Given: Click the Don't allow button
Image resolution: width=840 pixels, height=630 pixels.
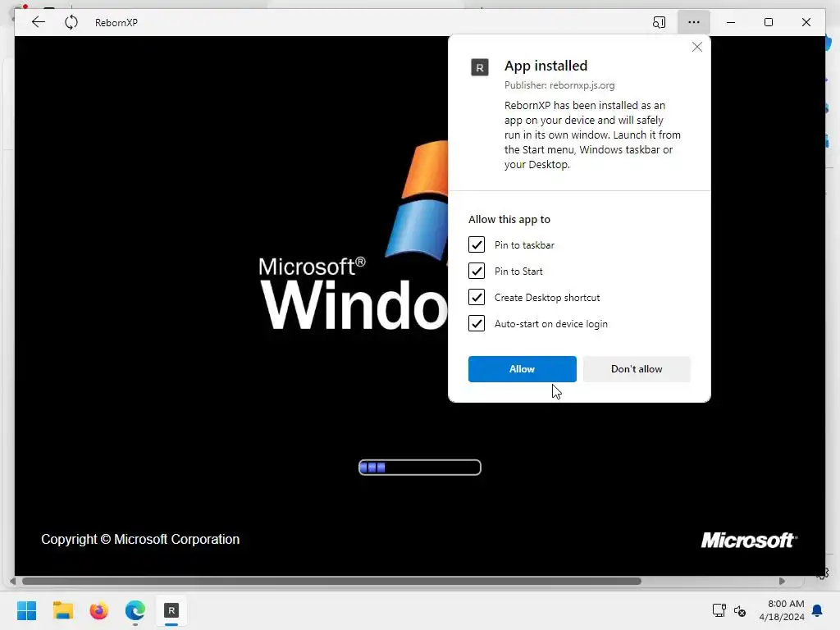Looking at the screenshot, I should pos(637,369).
